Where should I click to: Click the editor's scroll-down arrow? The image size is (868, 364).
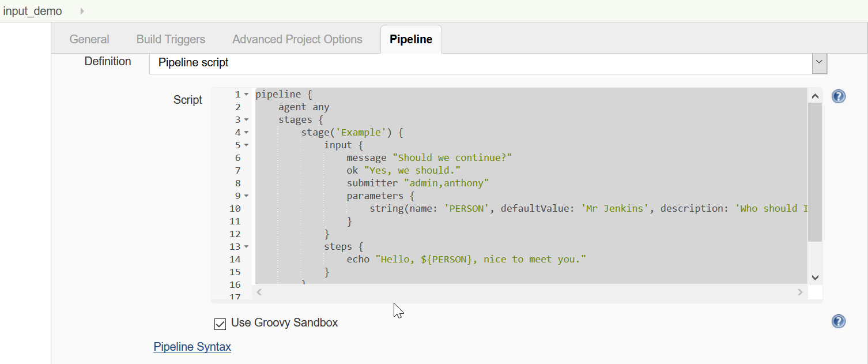815,277
